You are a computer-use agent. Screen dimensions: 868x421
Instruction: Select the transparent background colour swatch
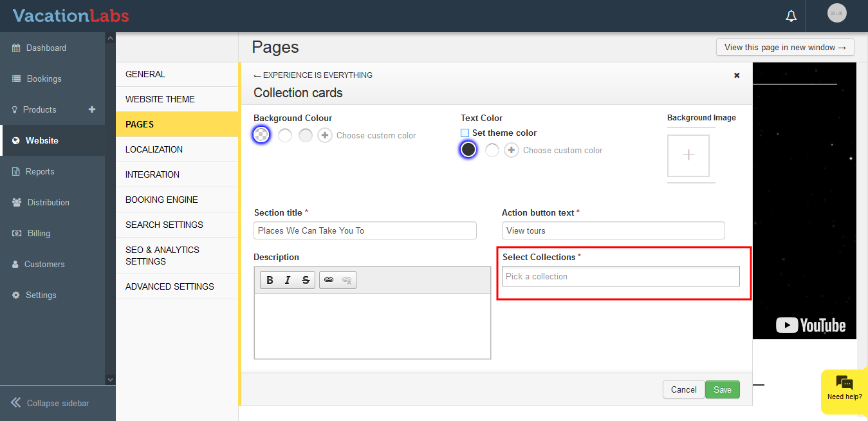(x=261, y=135)
